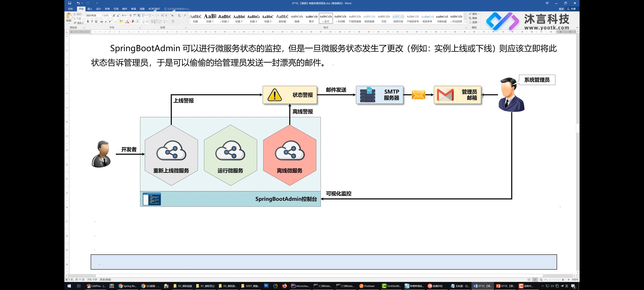Click the Bullets list icon

[144, 16]
